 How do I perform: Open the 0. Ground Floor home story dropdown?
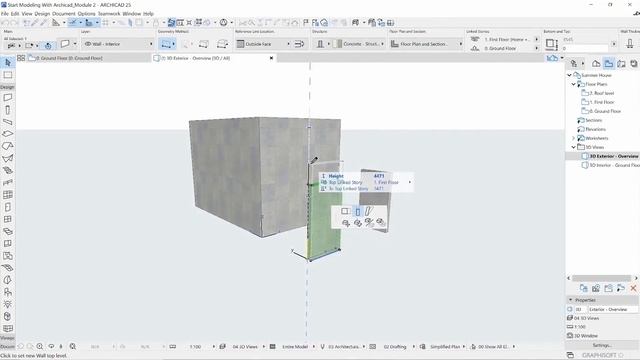point(536,48)
